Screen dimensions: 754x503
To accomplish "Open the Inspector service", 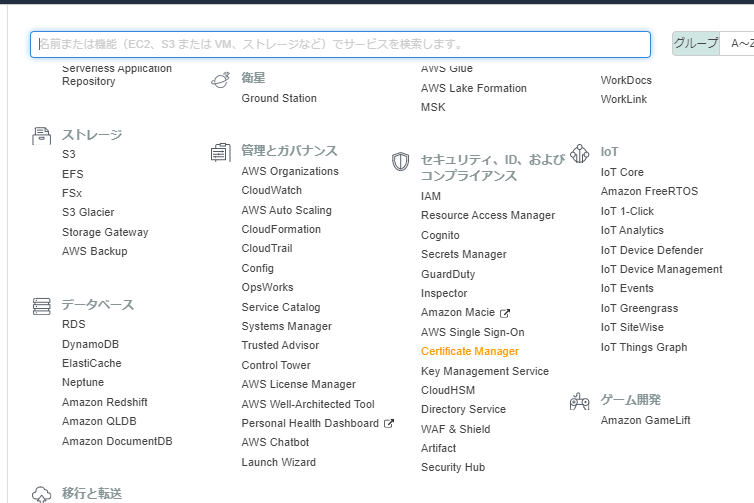I will (444, 293).
